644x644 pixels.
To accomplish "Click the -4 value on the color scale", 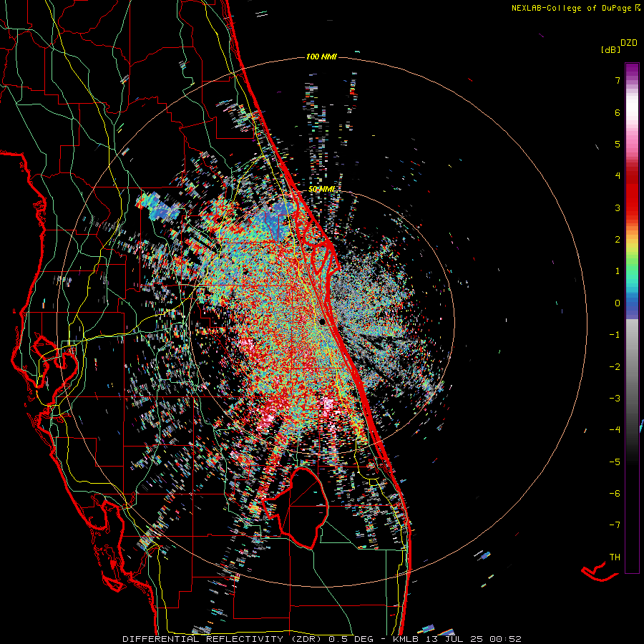I will coord(615,429).
